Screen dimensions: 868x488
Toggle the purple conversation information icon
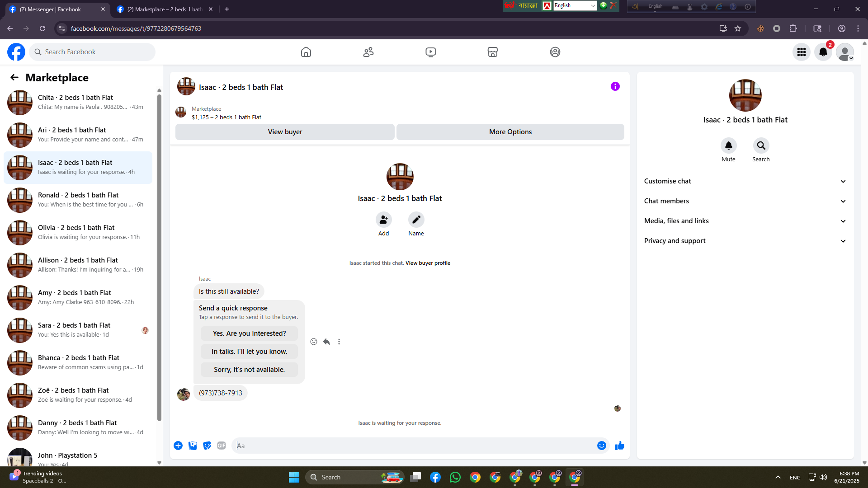tap(615, 86)
